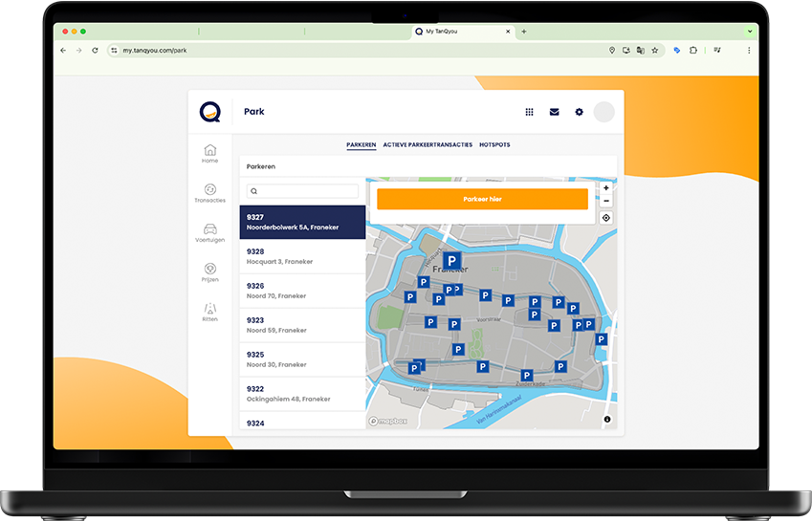Image resolution: width=812 pixels, height=521 pixels.
Task: Open Transacties in the sidebar
Action: point(209,193)
